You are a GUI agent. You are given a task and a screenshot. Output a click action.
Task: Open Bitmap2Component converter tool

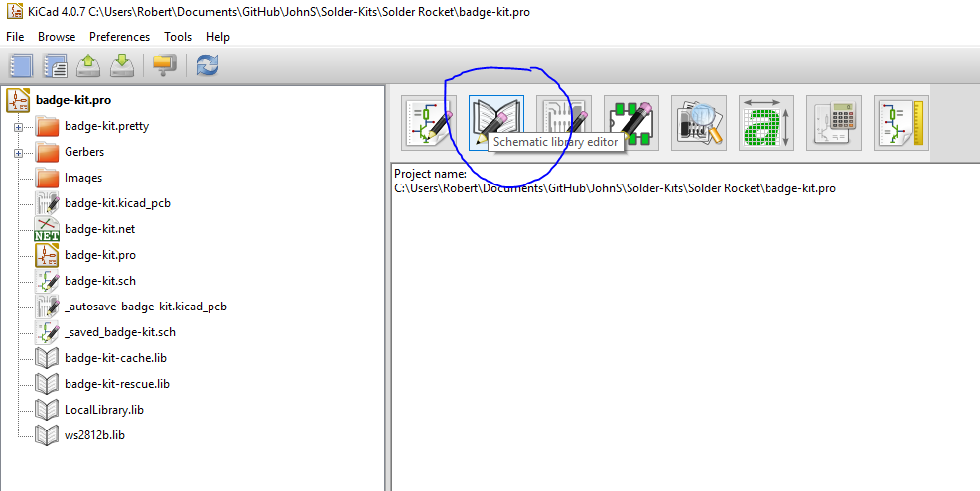click(x=767, y=123)
